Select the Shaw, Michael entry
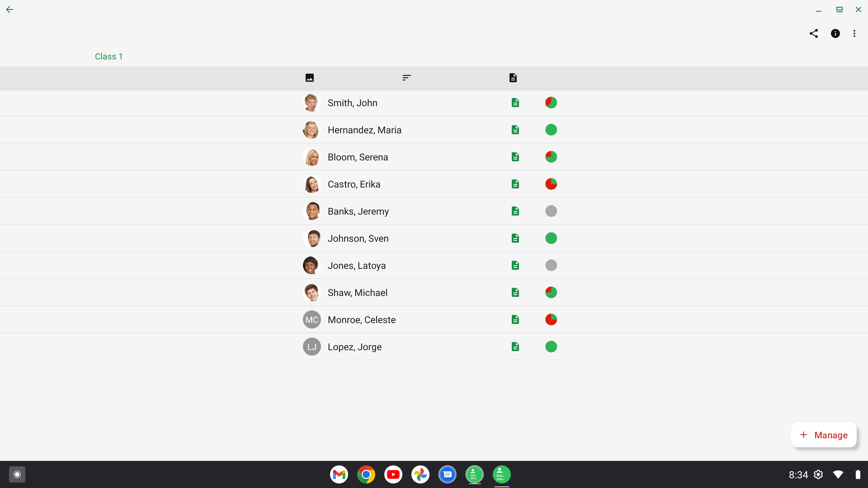The image size is (868, 488). pos(434,292)
